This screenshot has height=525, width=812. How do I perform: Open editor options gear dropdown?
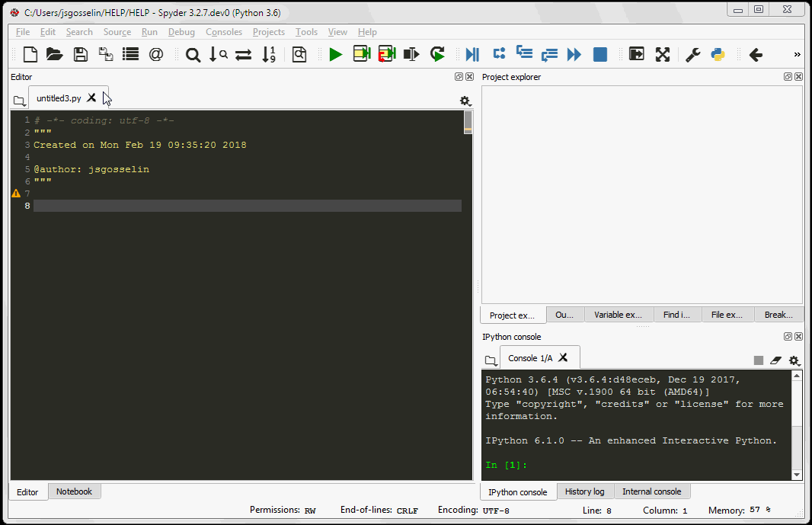465,101
